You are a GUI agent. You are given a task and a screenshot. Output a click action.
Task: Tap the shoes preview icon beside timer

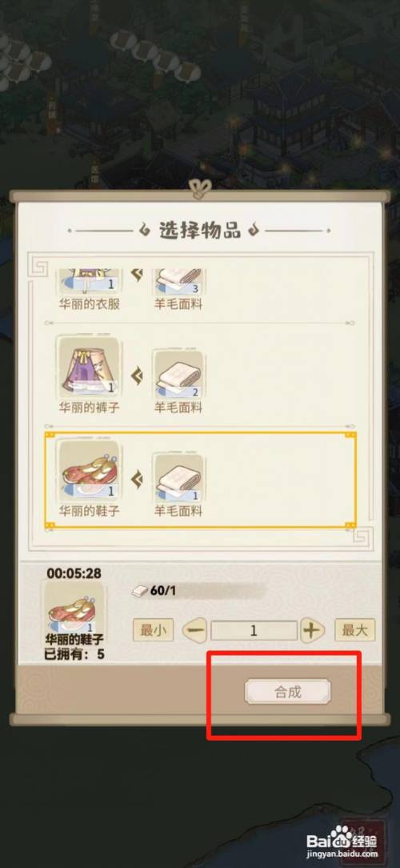[x=74, y=607]
